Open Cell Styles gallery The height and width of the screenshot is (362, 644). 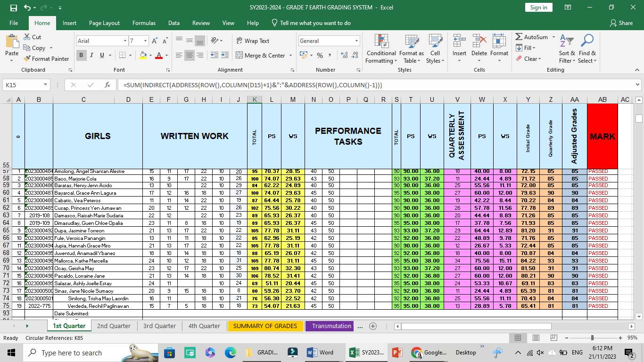pos(435,49)
